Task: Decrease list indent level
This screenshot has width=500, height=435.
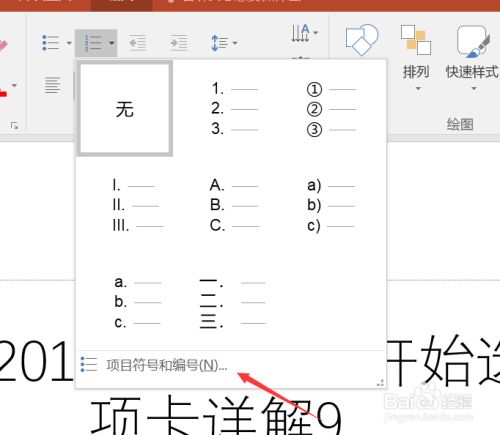Action: (137, 43)
